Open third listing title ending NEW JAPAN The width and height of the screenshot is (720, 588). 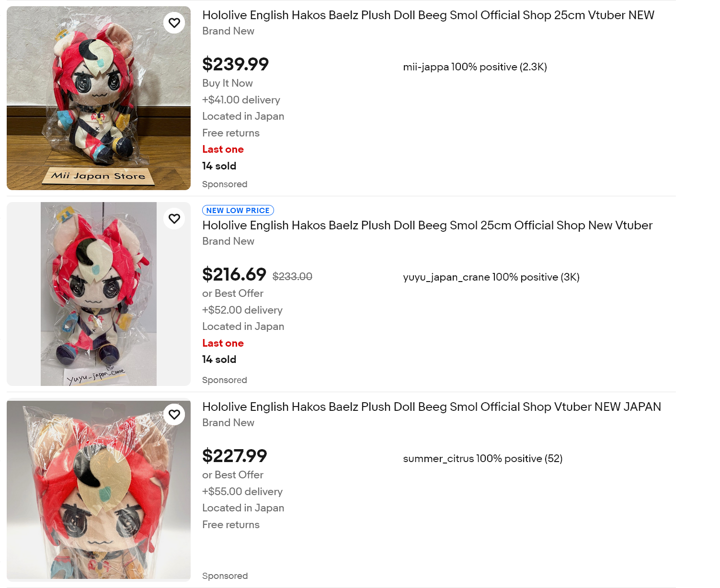(432, 407)
